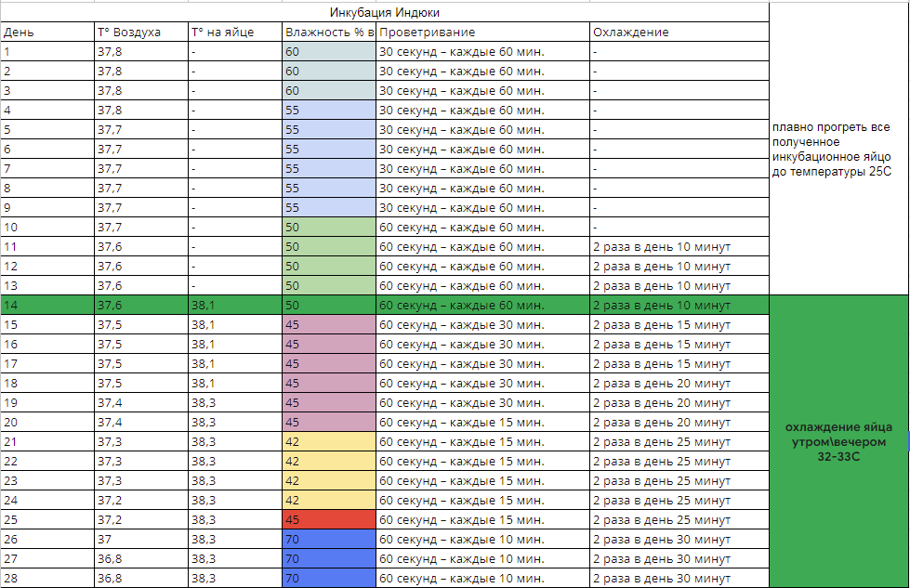
Task: Click egg temperature '38,1' in day 14 row
Action: tap(235, 305)
